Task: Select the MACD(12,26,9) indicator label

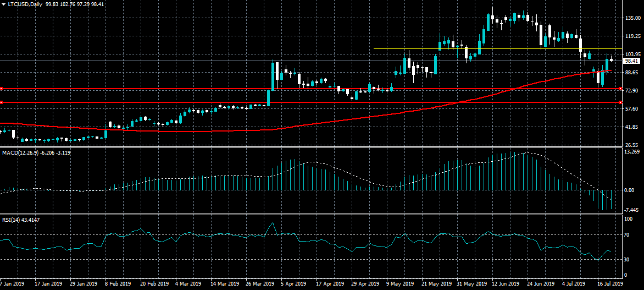Action: coord(37,152)
